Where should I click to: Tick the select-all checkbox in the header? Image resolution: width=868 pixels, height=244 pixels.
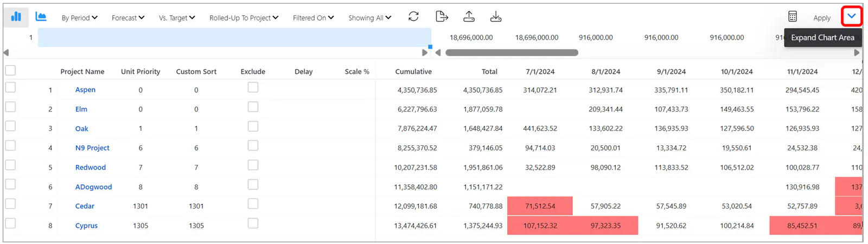(10, 70)
